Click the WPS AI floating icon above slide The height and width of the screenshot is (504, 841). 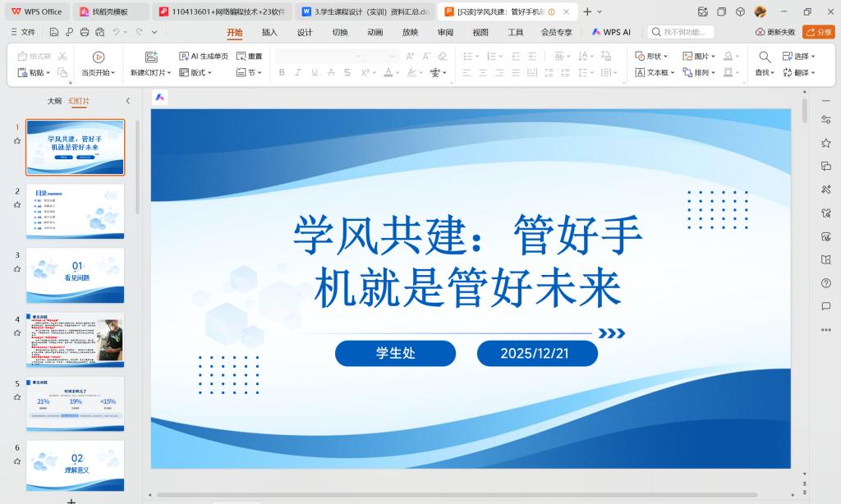(x=160, y=97)
